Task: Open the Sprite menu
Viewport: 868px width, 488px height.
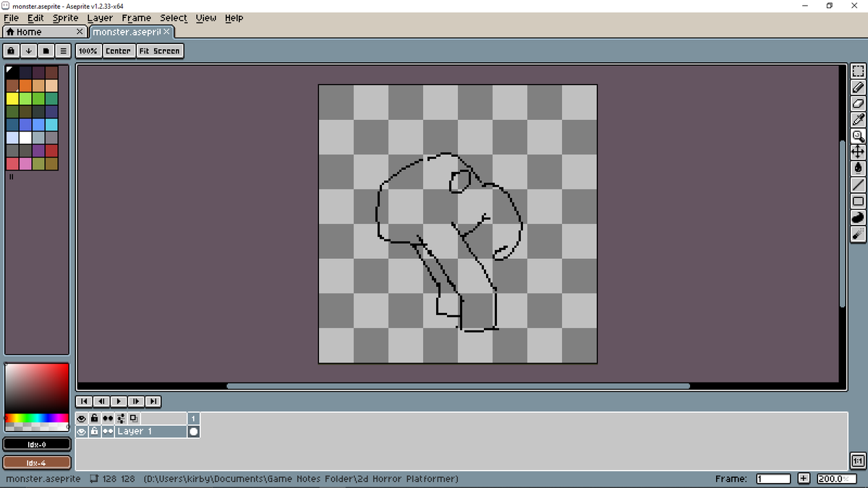Action: (x=65, y=18)
